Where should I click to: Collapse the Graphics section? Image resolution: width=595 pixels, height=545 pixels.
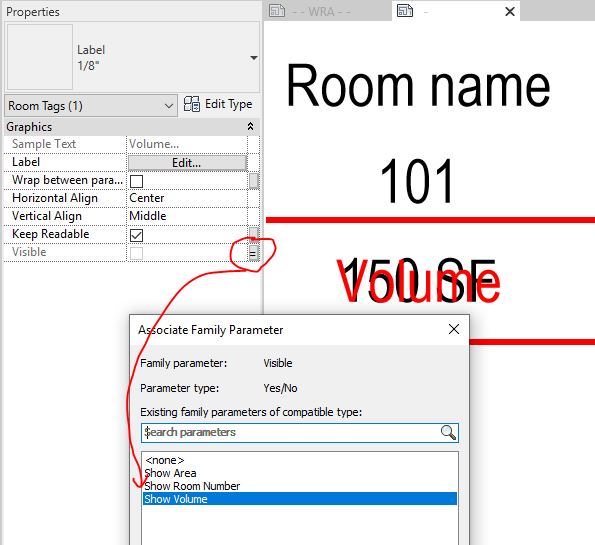click(x=250, y=126)
